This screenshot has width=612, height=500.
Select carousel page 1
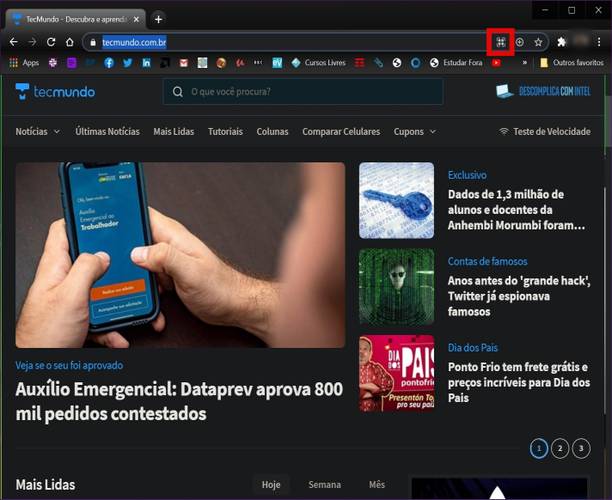pyautogui.click(x=539, y=448)
